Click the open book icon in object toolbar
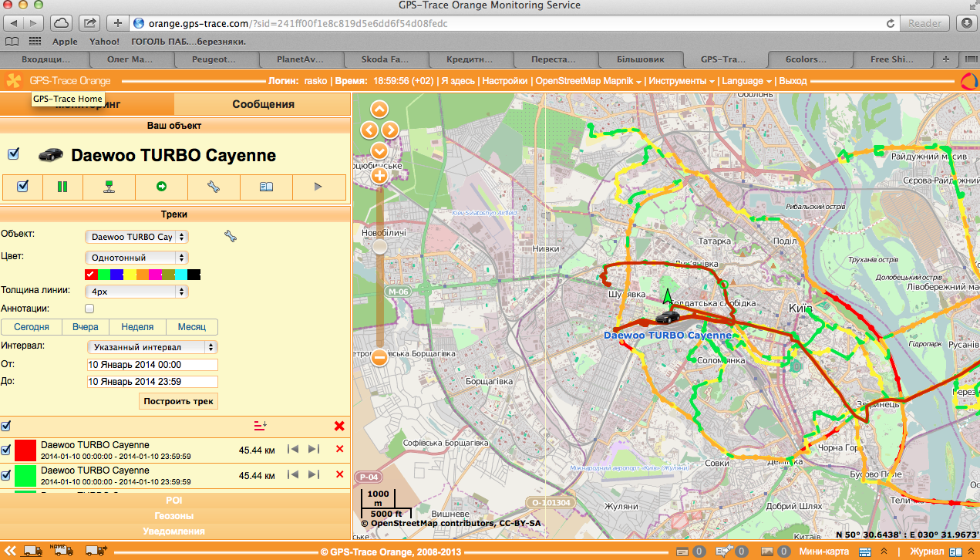The width and height of the screenshot is (980, 560). coord(266,186)
